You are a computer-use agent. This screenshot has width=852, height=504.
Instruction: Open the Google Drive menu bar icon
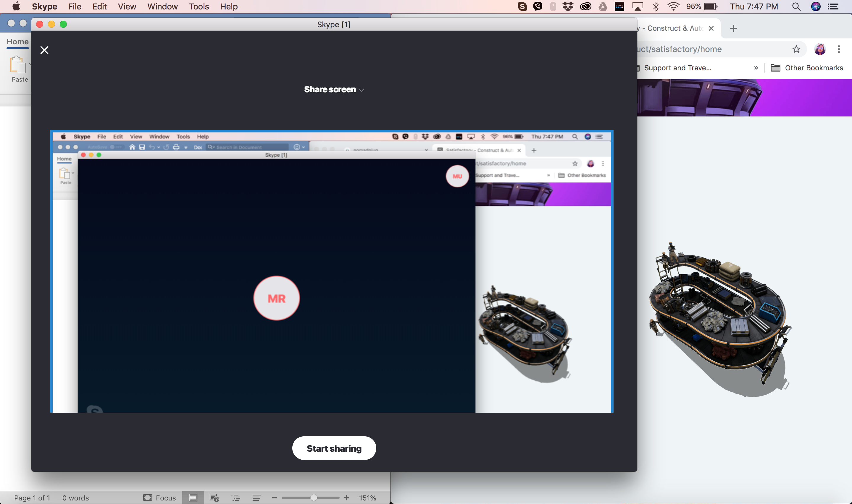[x=603, y=7]
